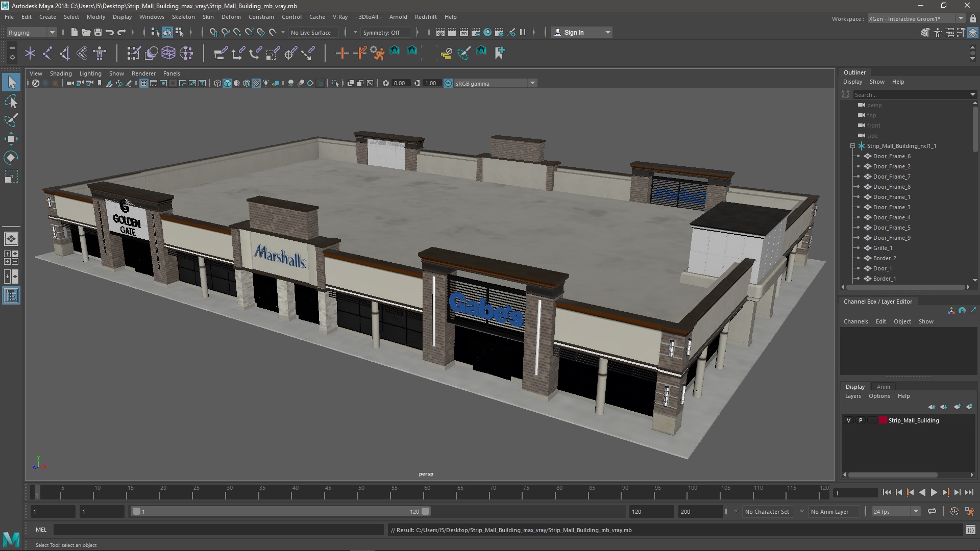Open the sRGB gamma view transform dropdown

click(x=532, y=83)
